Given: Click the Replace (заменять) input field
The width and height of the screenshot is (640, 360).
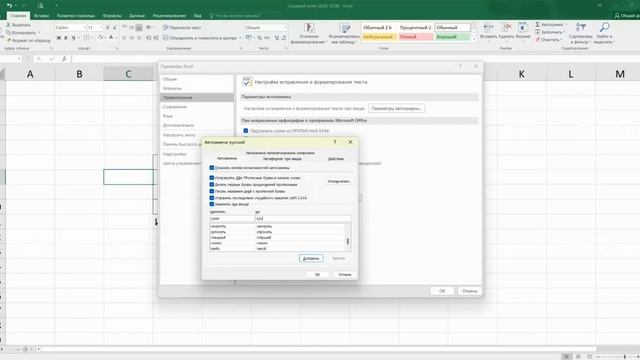Looking at the screenshot, I should pyautogui.click(x=232, y=218).
